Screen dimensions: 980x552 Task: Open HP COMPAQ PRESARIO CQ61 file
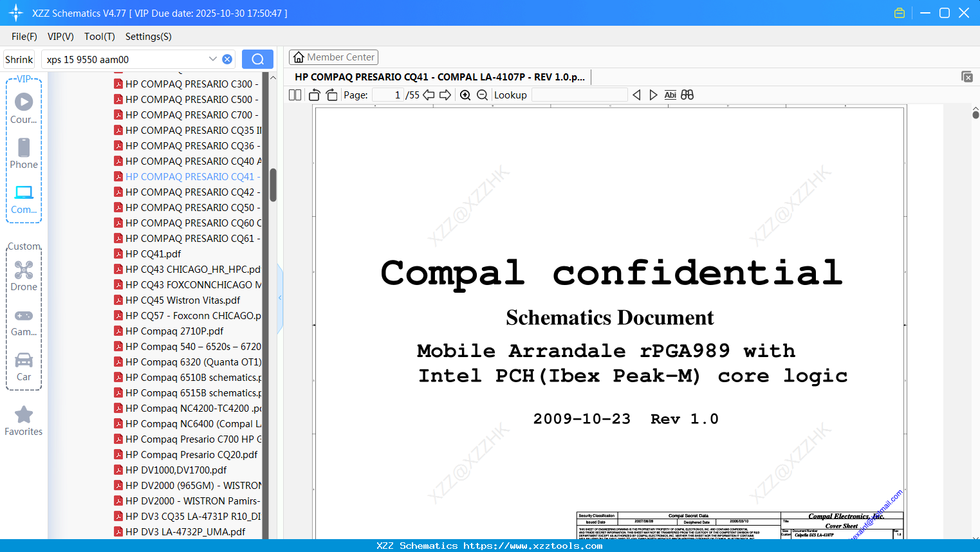(187, 238)
